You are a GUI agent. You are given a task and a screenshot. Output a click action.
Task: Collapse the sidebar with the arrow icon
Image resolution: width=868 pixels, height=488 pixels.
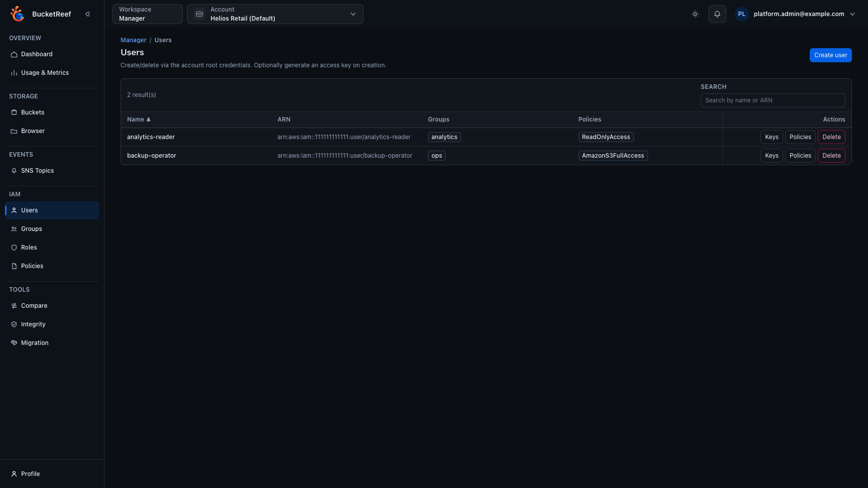pos(87,14)
